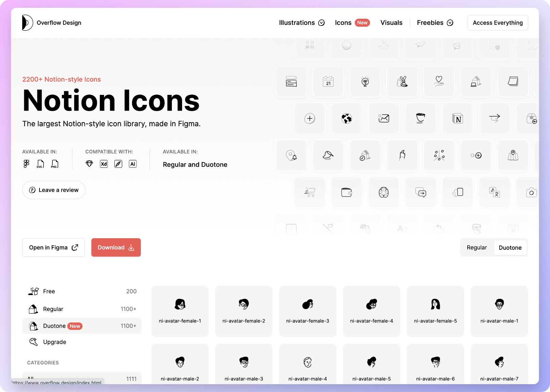Select the ni-avatar-female-5 icon card
This screenshot has height=392, width=550.
(x=436, y=311)
